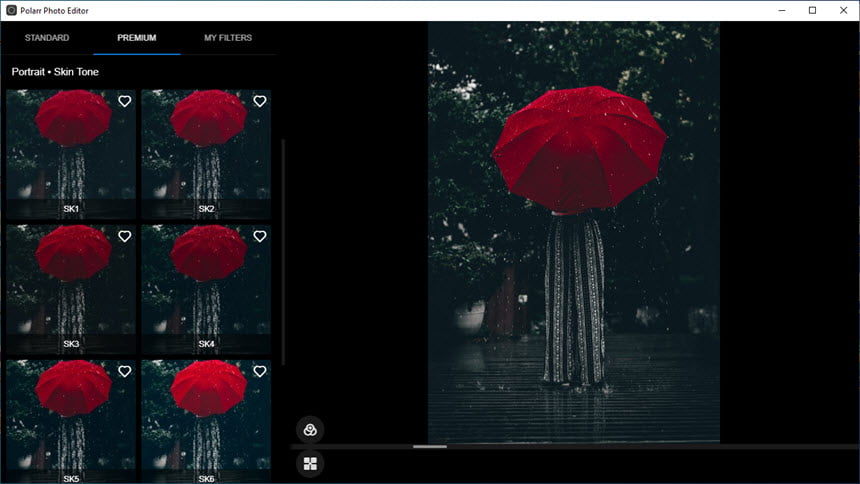Screen dimensions: 860x484
Task: Favorite the SK4 filter heart
Action: point(260,236)
